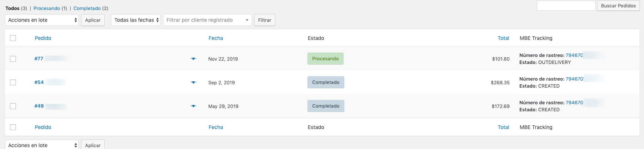Switch to Completado orders view

[x=87, y=8]
